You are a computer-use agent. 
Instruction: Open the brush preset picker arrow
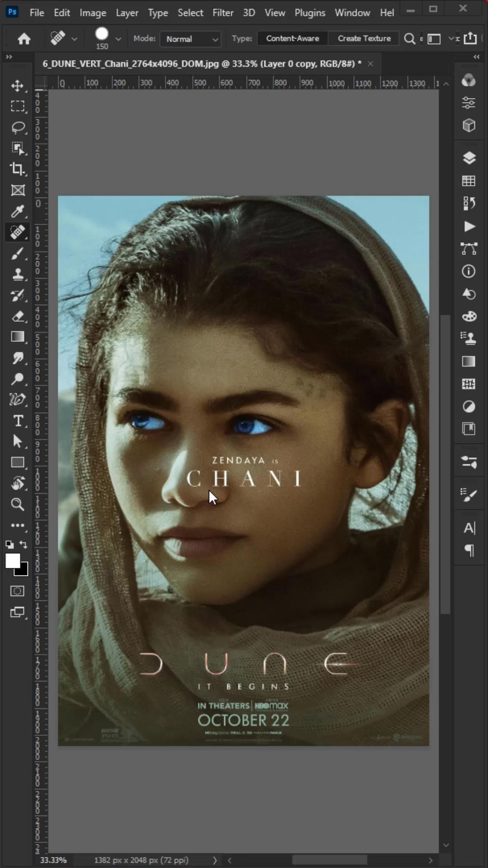pyautogui.click(x=118, y=39)
